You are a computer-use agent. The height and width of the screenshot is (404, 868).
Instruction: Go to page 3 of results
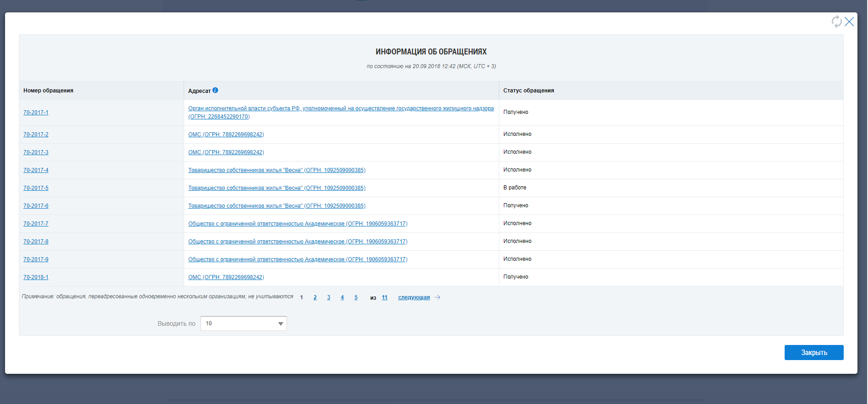[328, 297]
